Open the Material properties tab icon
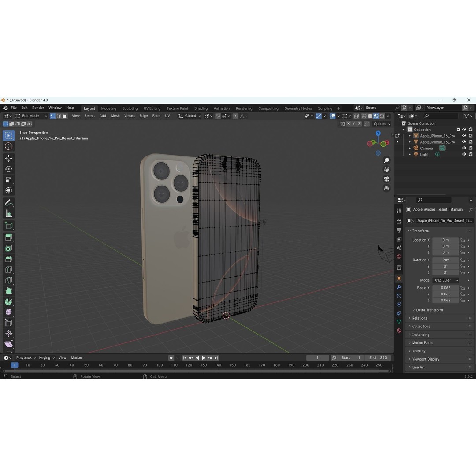Viewport: 476px width, 476px height. (x=399, y=331)
